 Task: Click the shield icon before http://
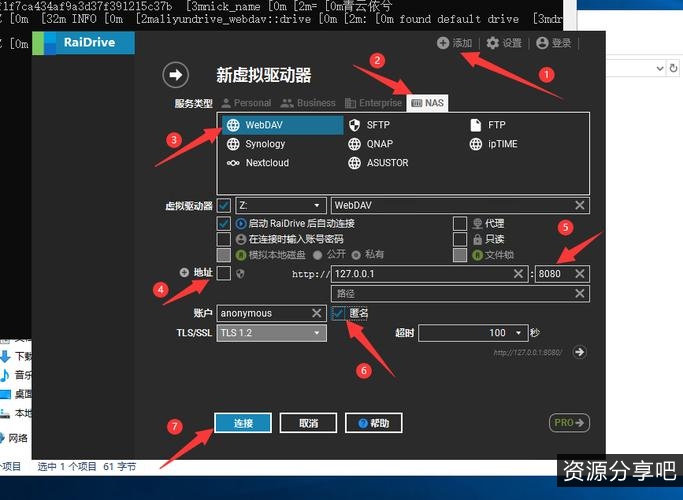(x=240, y=274)
